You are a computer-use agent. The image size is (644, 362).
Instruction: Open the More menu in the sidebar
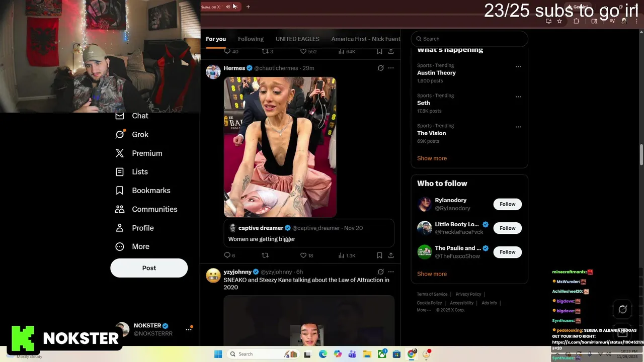[x=132, y=246]
